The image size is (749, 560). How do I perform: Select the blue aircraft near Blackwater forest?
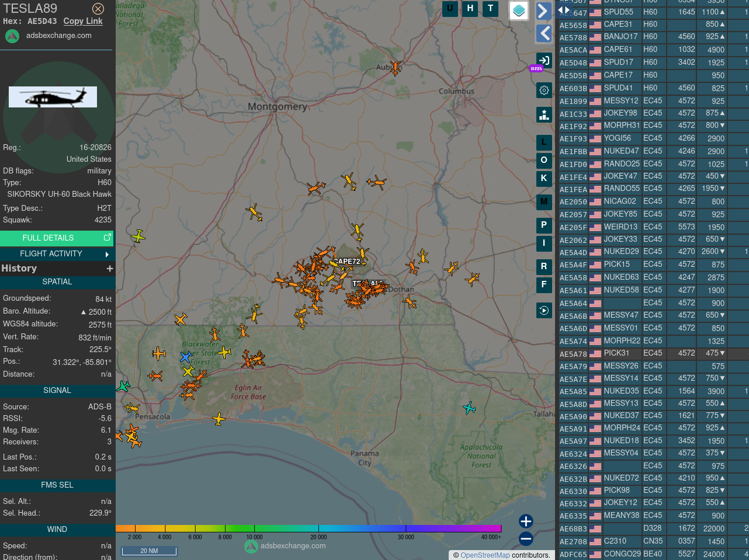186,357
